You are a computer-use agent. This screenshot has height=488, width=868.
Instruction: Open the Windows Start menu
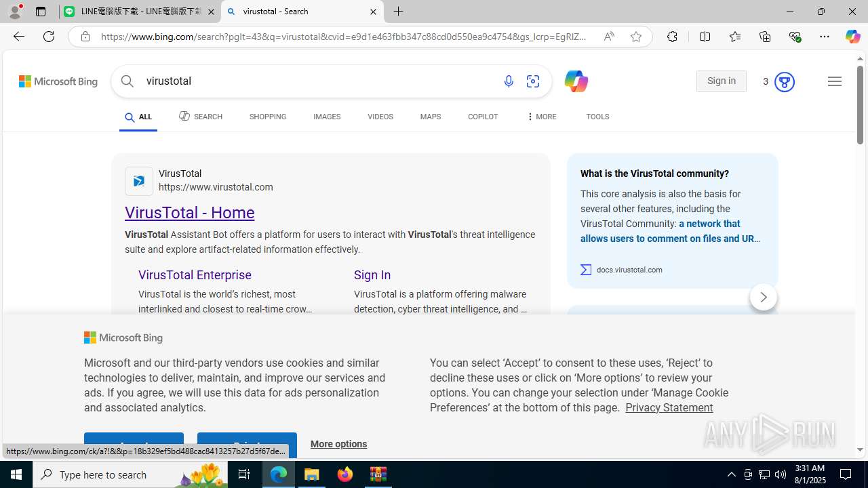[x=16, y=474]
